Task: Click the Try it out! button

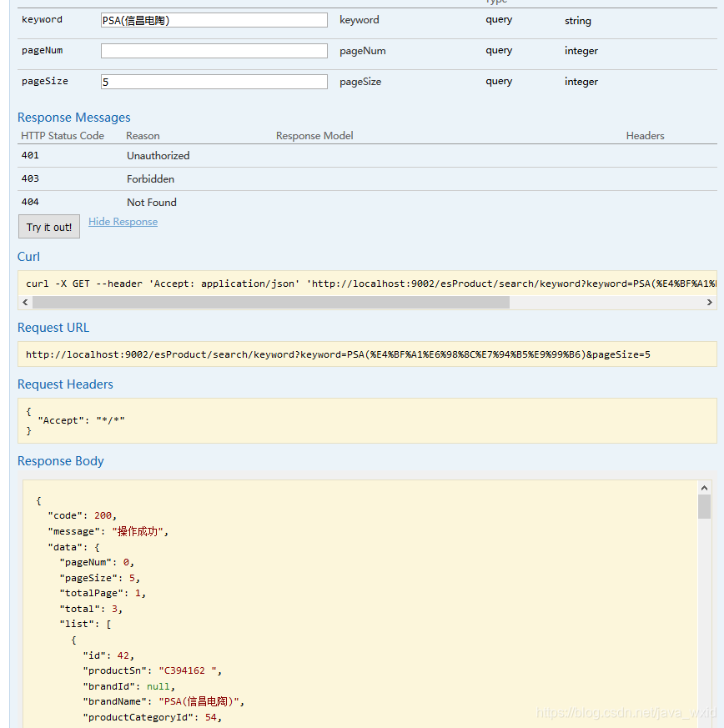Action: [x=49, y=227]
